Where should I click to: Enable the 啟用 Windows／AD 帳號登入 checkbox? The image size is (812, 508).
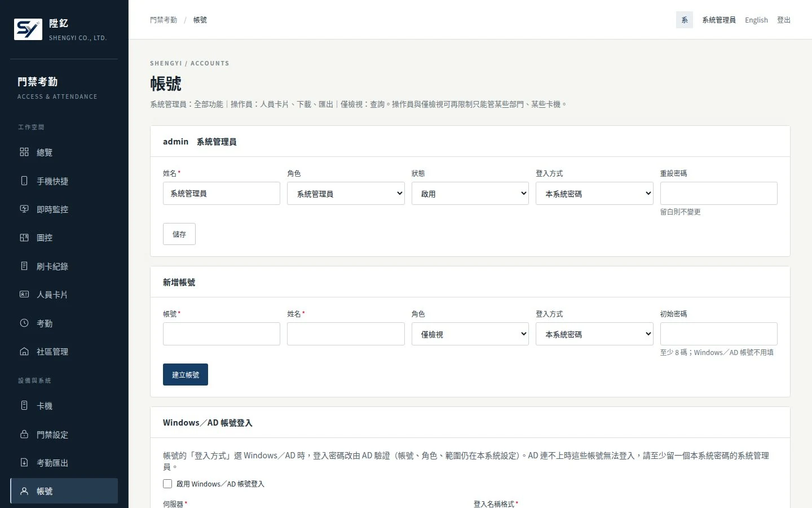point(167,484)
